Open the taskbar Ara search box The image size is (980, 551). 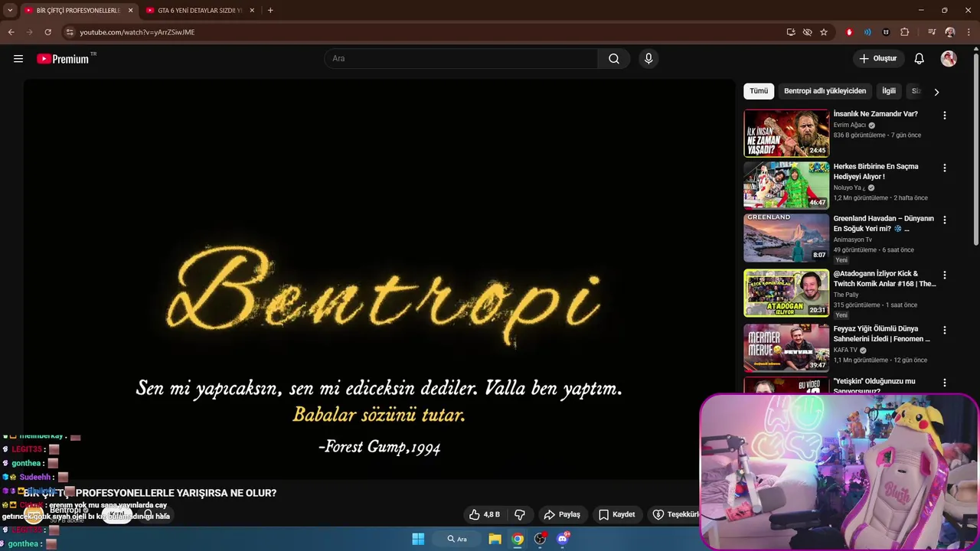click(457, 539)
